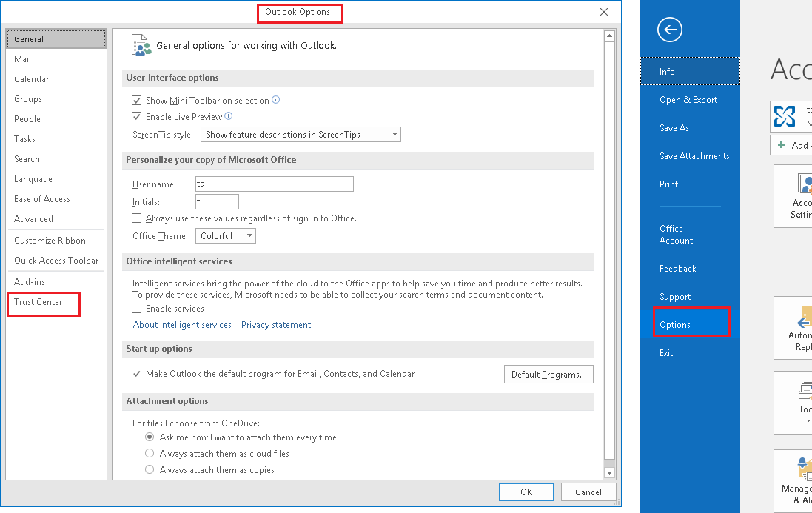
Task: Click the Initials text field
Action: (217, 201)
